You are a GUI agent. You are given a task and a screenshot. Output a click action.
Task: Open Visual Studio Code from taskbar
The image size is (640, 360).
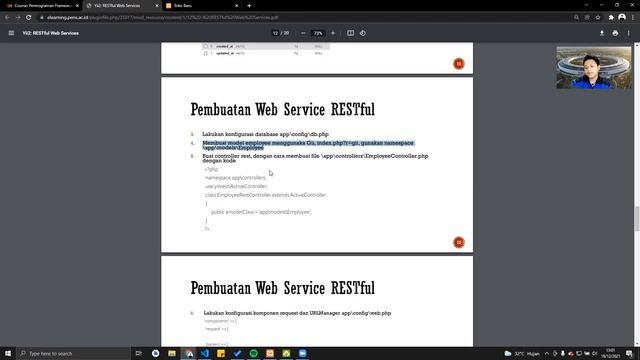204,353
